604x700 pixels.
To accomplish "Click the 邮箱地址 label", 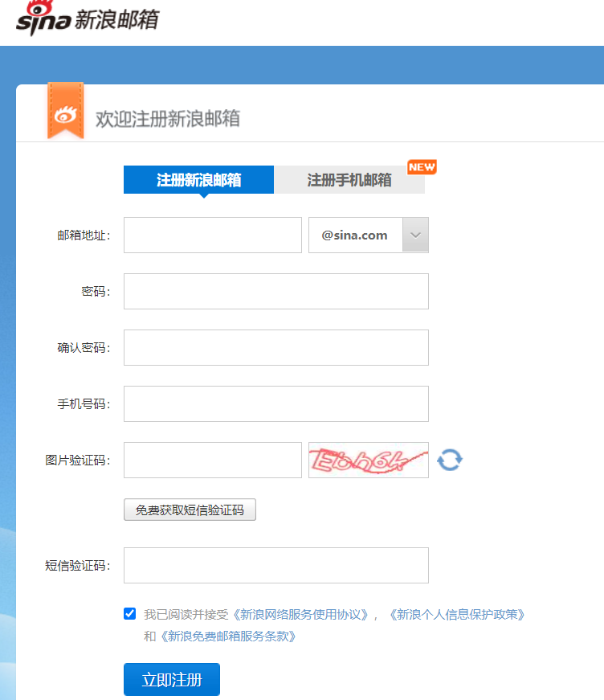I will click(84, 235).
